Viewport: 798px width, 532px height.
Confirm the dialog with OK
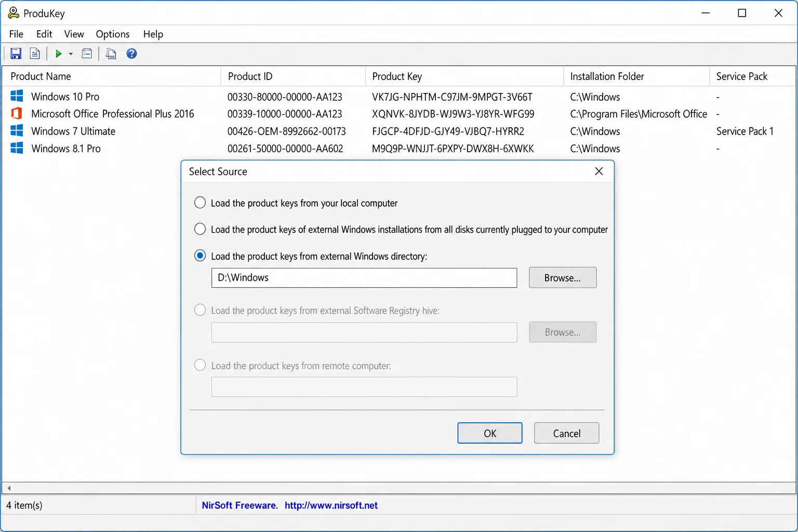click(490, 433)
